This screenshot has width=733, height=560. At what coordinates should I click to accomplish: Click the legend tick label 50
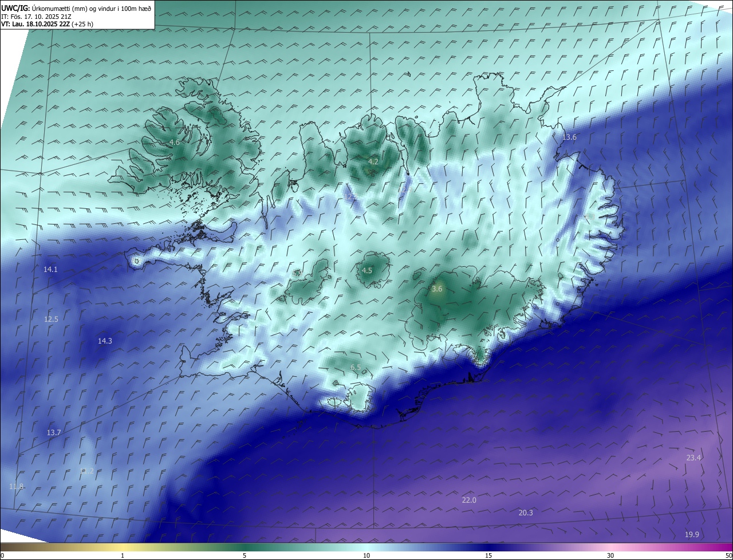click(x=728, y=555)
